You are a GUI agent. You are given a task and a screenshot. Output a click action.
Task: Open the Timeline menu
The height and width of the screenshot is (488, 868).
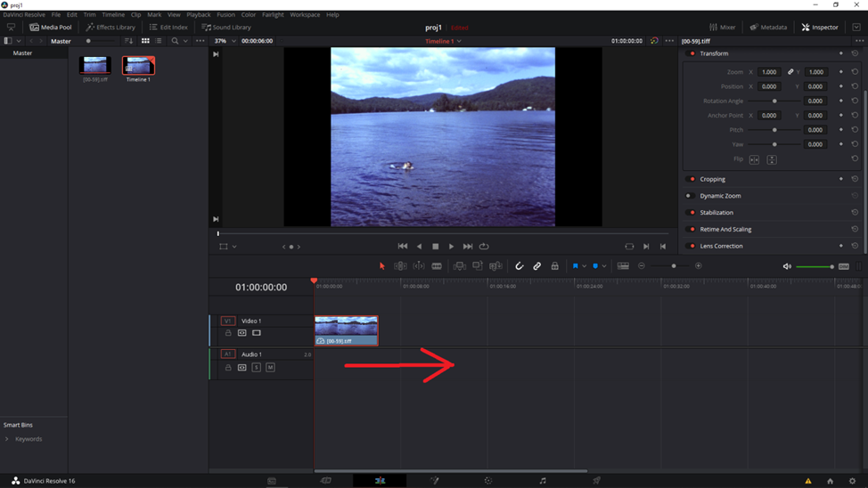[113, 14]
